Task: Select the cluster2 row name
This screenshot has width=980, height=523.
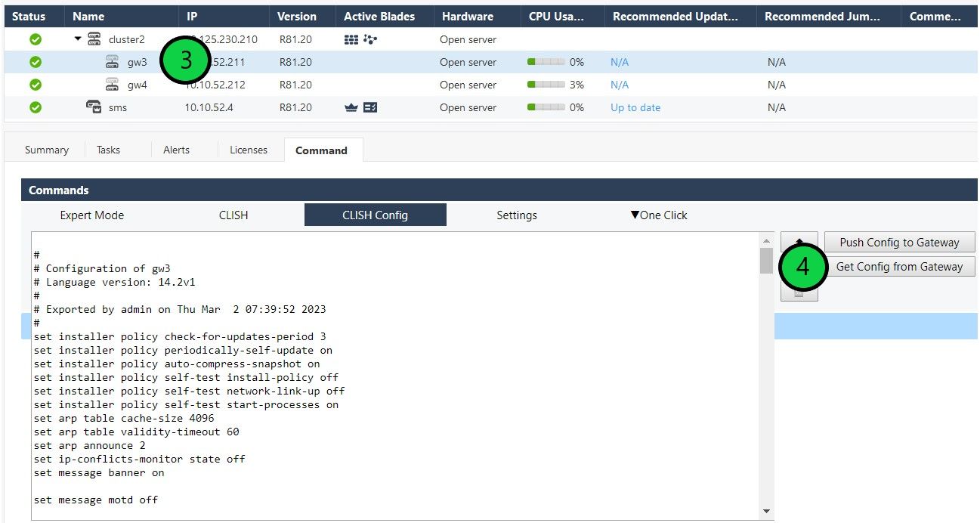Action: 126,39
